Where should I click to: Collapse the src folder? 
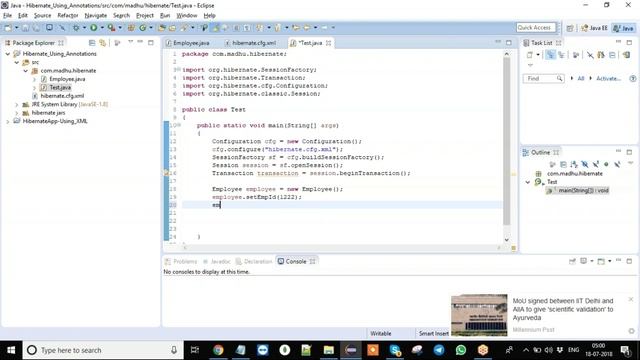[x=17, y=62]
